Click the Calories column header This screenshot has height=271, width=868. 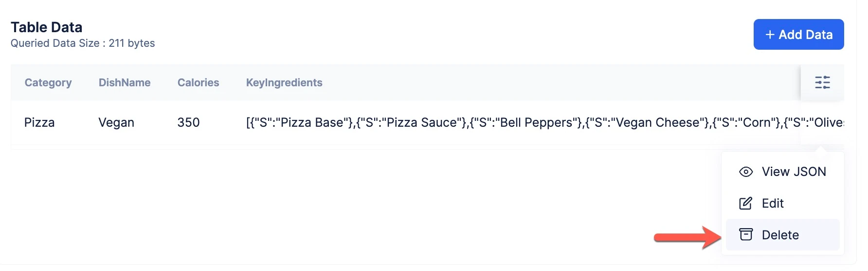pos(199,82)
